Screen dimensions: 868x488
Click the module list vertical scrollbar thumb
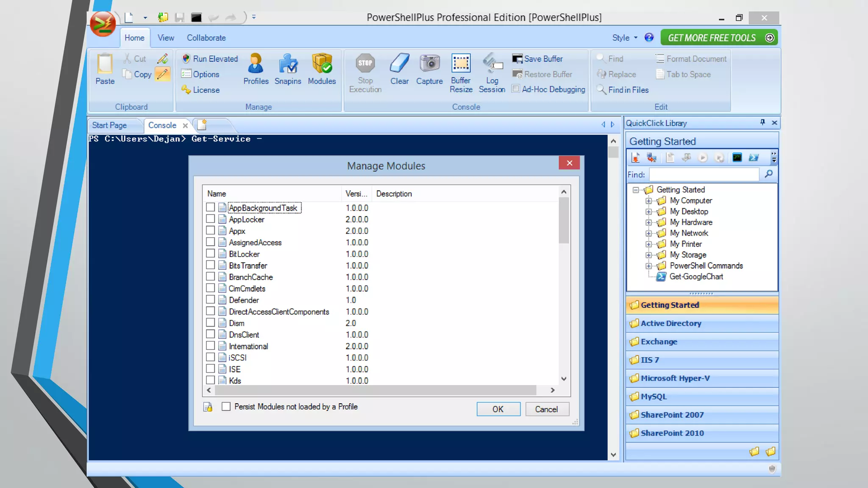click(564, 222)
